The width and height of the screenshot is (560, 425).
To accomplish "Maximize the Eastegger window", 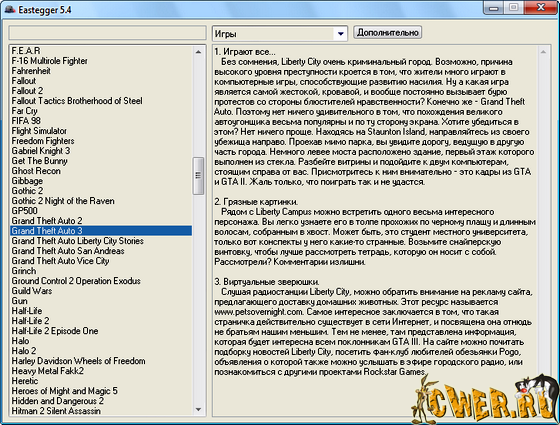I will tap(514, 8).
